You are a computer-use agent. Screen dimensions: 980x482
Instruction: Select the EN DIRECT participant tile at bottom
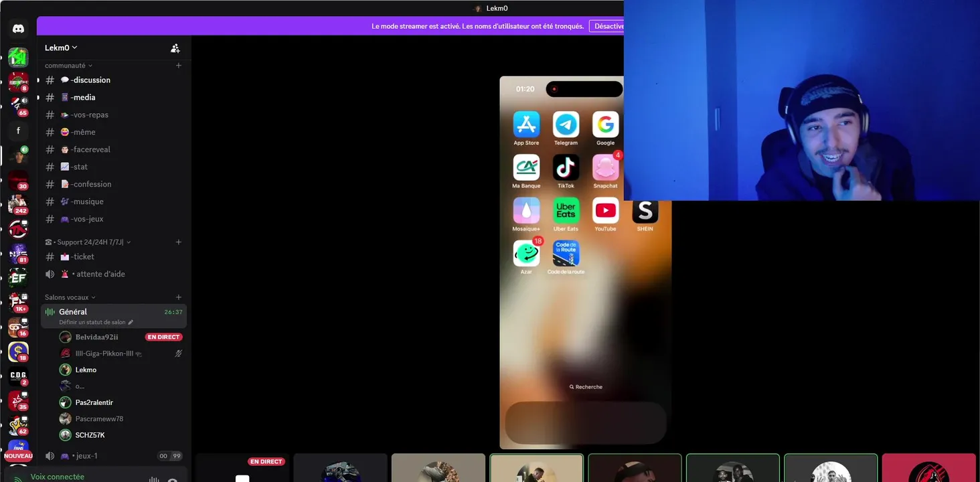[242, 468]
